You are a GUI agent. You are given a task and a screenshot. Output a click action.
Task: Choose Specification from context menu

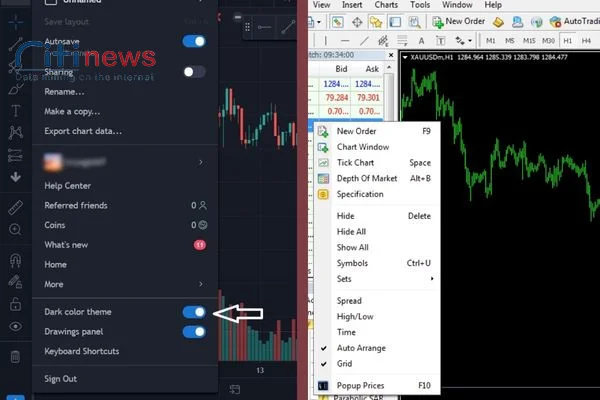pos(377,194)
